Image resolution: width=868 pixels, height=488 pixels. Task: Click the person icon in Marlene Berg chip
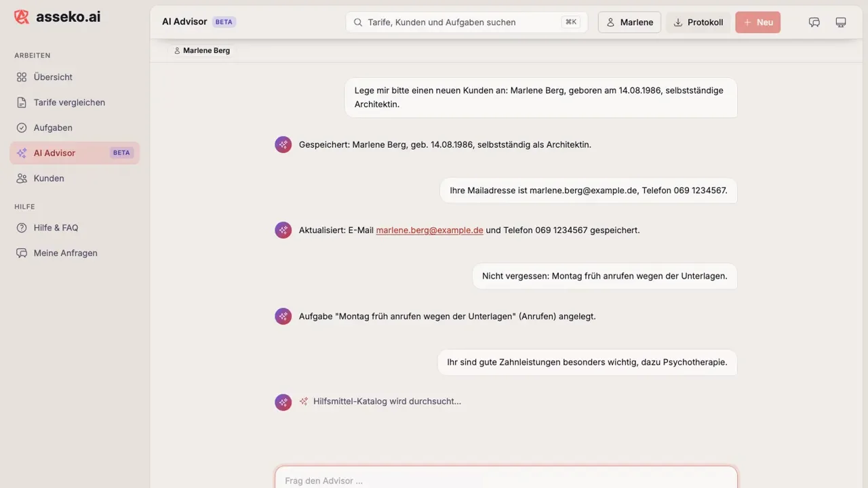point(177,51)
